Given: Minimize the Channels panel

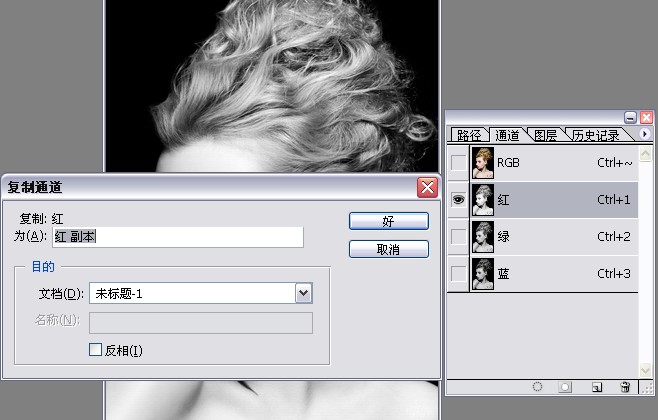Looking at the screenshot, I should click(x=630, y=117).
